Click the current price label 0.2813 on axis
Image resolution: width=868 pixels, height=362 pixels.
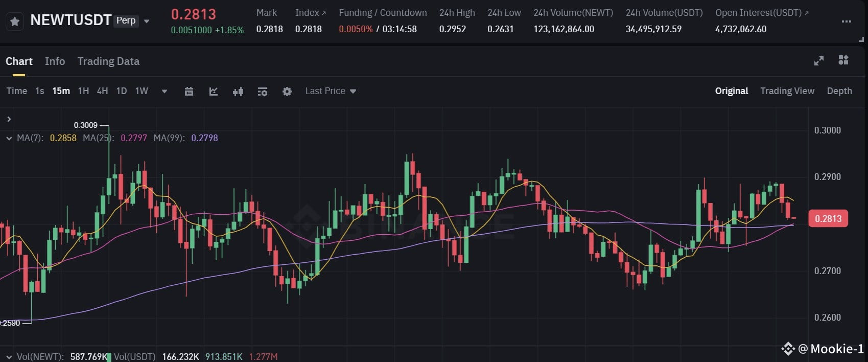pyautogui.click(x=828, y=219)
